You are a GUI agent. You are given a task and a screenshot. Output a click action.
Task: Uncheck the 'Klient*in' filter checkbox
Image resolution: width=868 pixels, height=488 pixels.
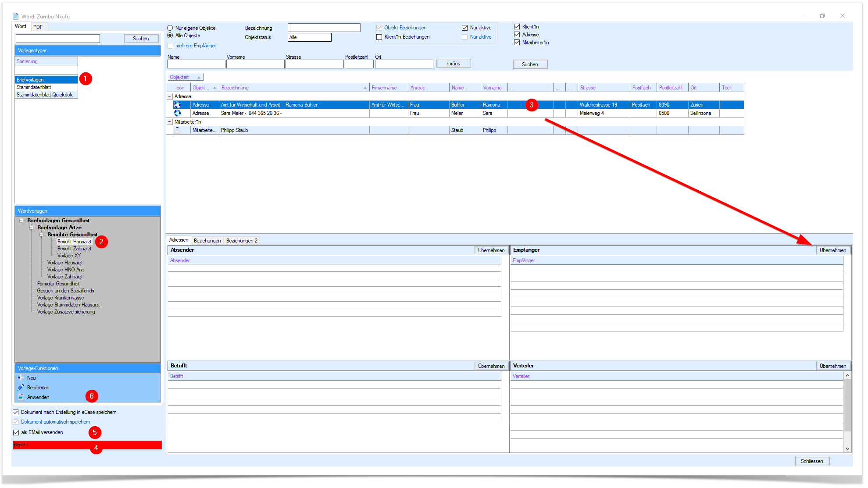coord(517,27)
